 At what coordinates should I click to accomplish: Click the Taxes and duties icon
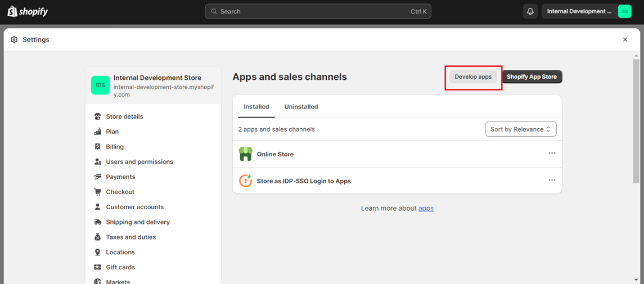pyautogui.click(x=98, y=237)
